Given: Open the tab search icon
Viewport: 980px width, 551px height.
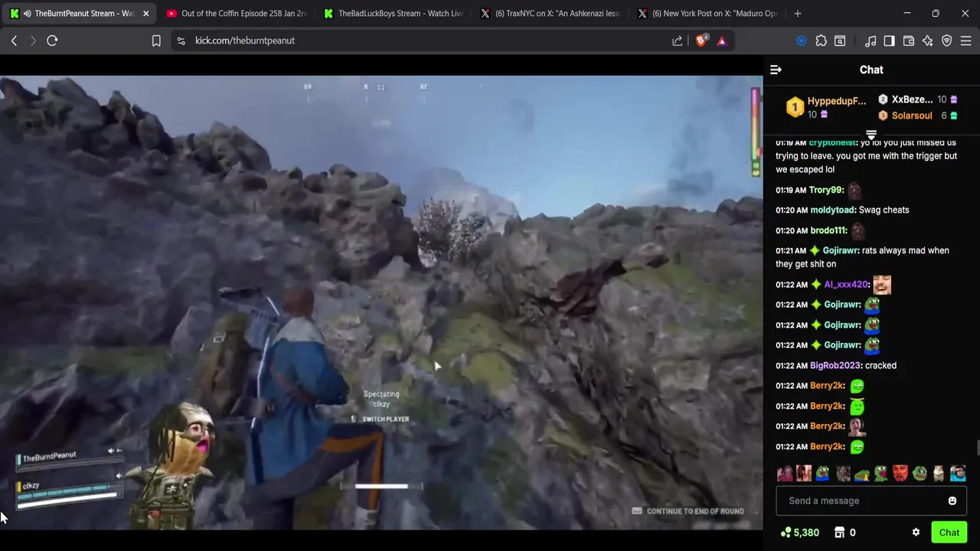Looking at the screenshot, I should coord(840,41).
